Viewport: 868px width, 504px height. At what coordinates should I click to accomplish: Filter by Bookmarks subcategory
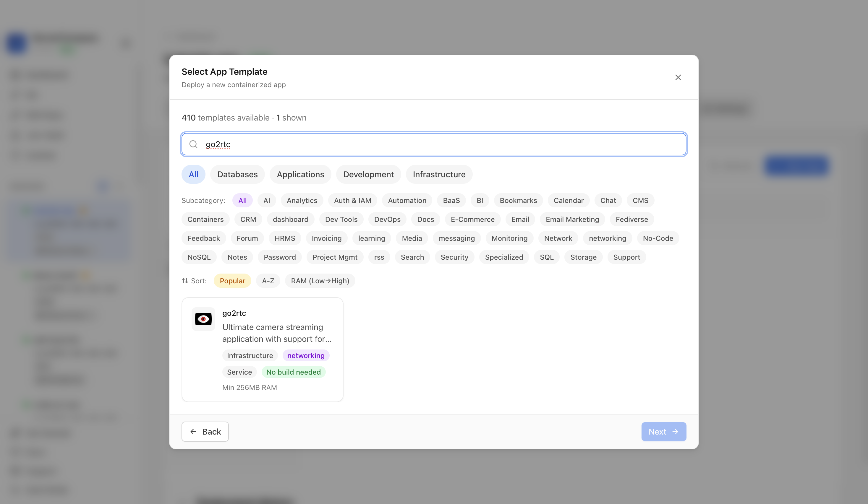click(518, 200)
